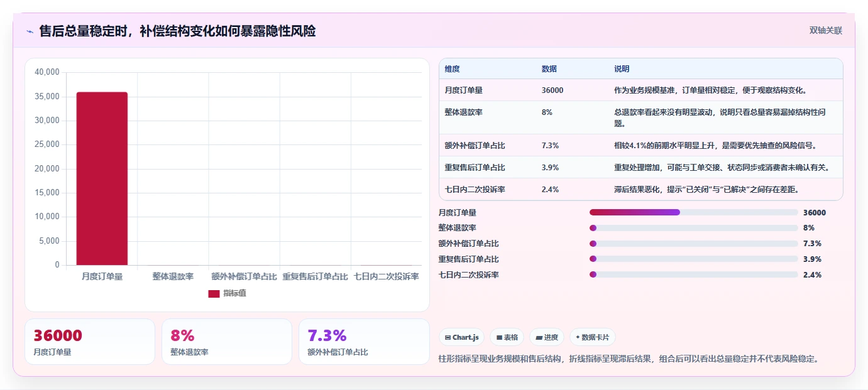This screenshot has width=868, height=390.
Task: Click the 额外补偿订单占比 progress bar
Action: [x=694, y=244]
